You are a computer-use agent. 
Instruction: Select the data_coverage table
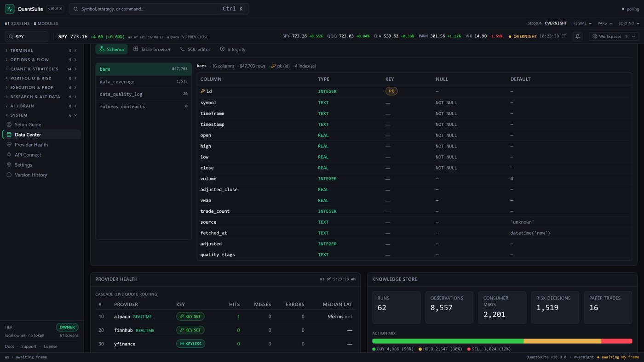(144, 81)
